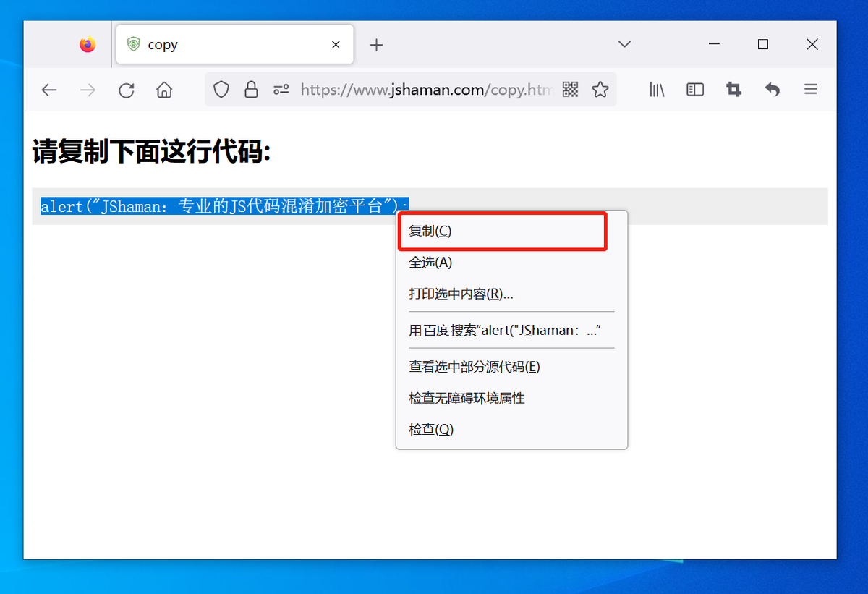Click the padlock site security icon
Screen dimensions: 868x594
point(251,90)
